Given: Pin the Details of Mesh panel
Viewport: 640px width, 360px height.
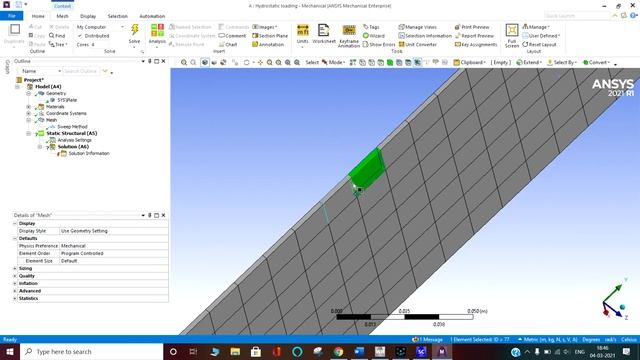Looking at the screenshot, I should [150, 215].
